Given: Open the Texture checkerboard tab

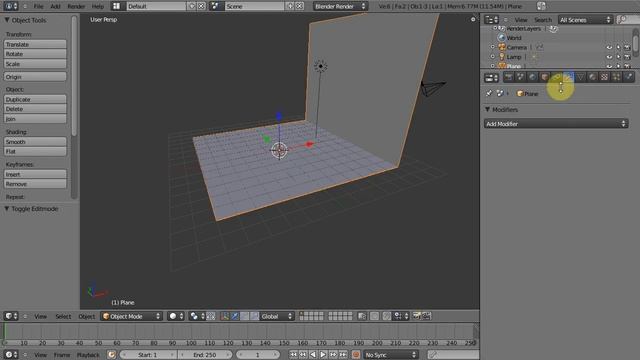Looking at the screenshot, I should tap(604, 77).
